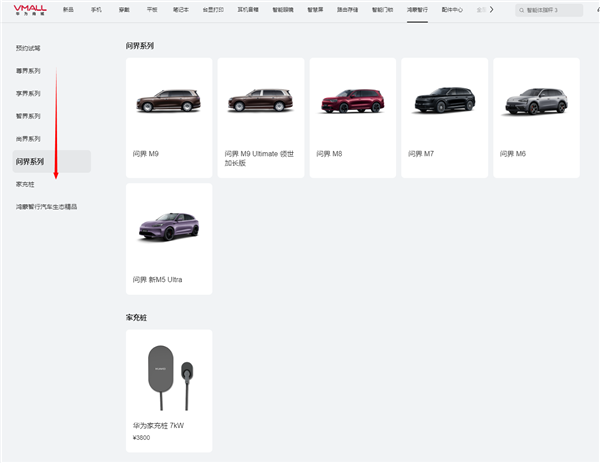Screen dimensions: 600x463
Task: Open the VMALL logo home link
Action: (30, 10)
